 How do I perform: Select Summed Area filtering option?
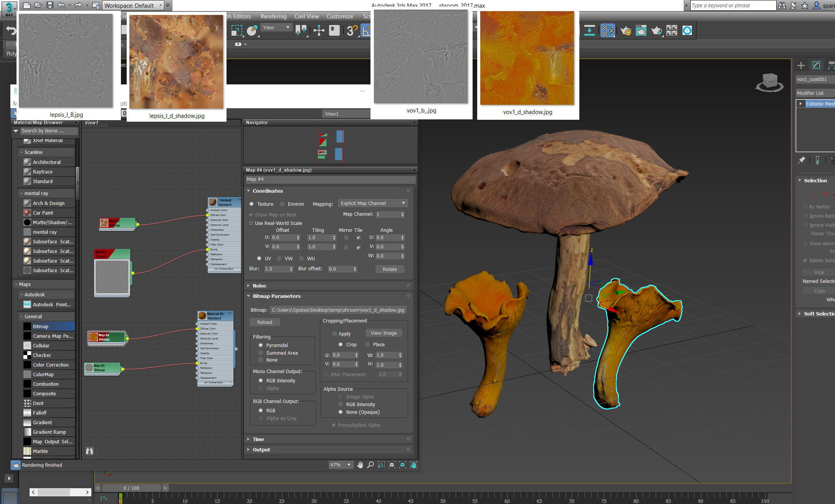tap(261, 353)
